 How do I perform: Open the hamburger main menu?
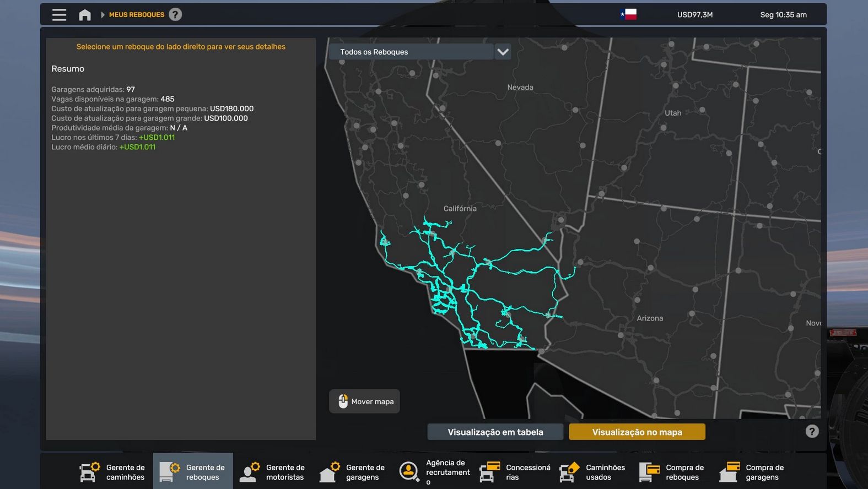59,15
